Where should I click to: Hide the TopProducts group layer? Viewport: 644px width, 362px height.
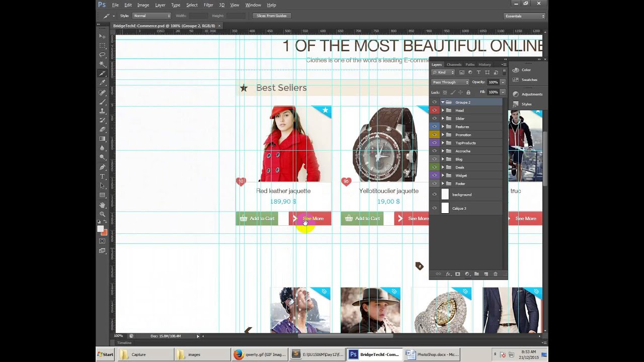(435, 143)
